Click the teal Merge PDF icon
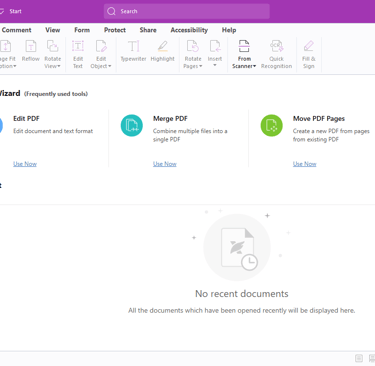Image resolution: width=375 pixels, height=366 pixels. click(x=132, y=126)
